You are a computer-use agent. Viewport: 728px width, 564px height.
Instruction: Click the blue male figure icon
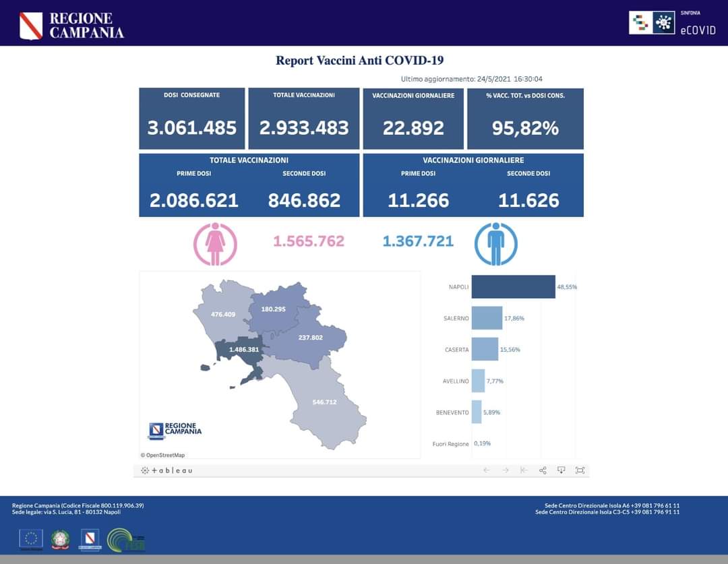[x=496, y=243]
